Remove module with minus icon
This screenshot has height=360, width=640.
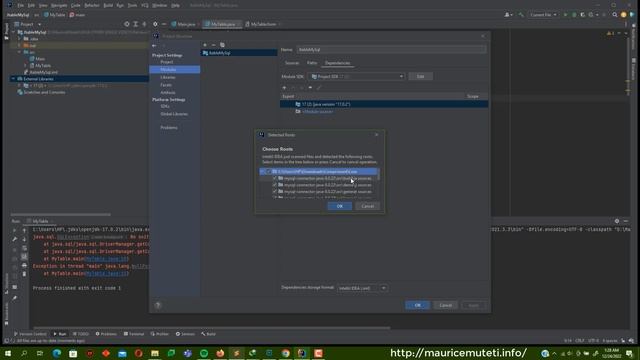coord(213,45)
